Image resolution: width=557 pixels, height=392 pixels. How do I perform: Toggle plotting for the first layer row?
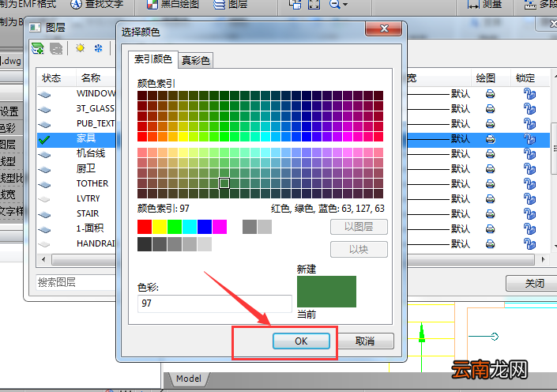[x=490, y=94]
